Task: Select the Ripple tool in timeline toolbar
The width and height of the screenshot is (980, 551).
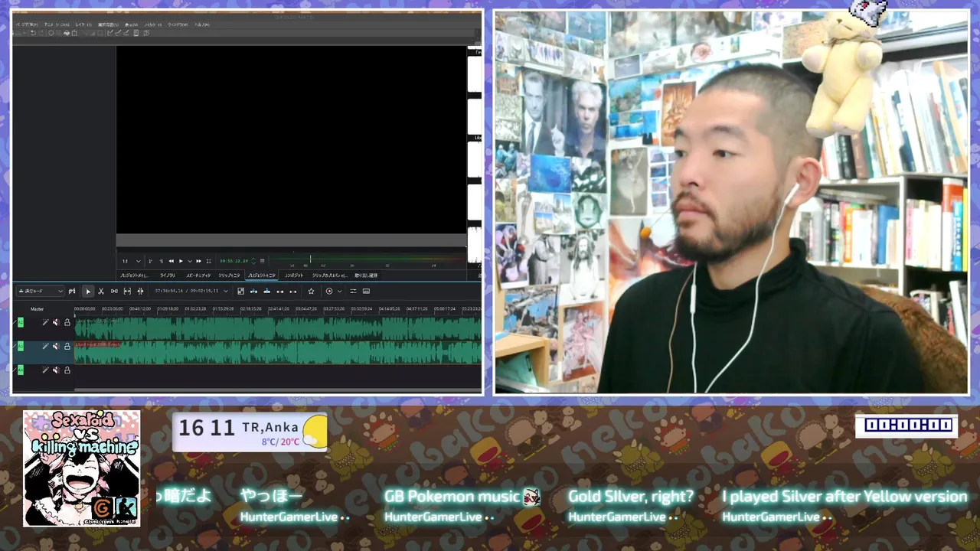Action: 140,292
